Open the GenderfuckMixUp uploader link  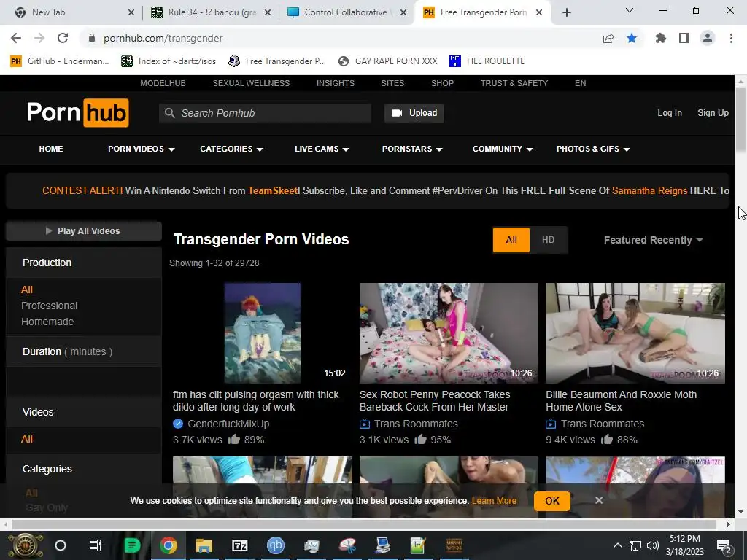228,424
